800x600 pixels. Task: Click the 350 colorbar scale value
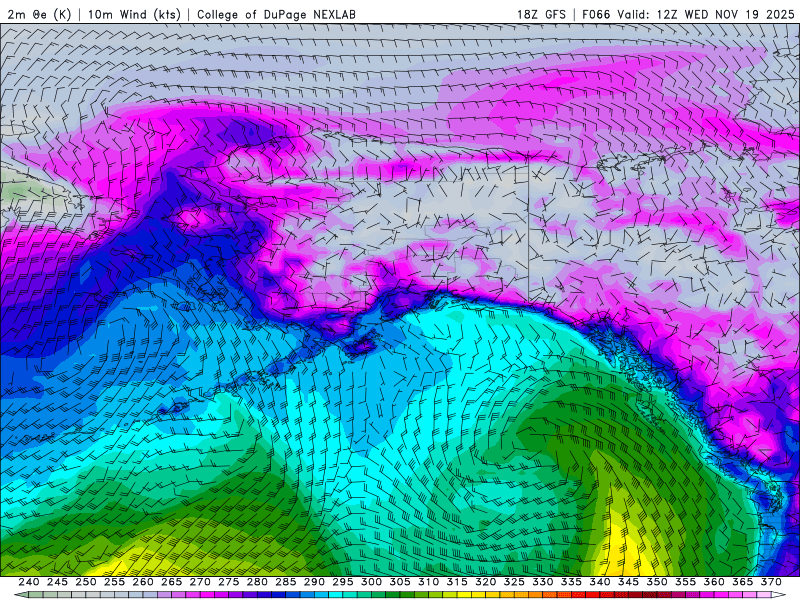(657, 582)
